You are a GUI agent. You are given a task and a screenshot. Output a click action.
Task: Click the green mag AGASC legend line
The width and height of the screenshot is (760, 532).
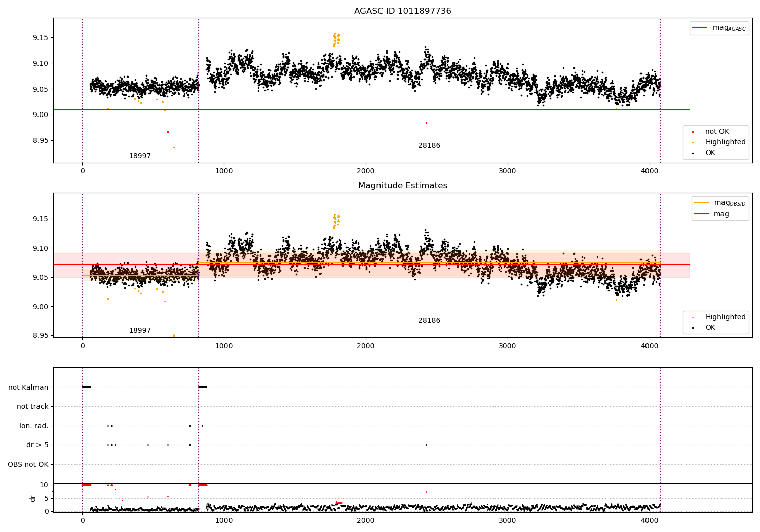click(699, 27)
